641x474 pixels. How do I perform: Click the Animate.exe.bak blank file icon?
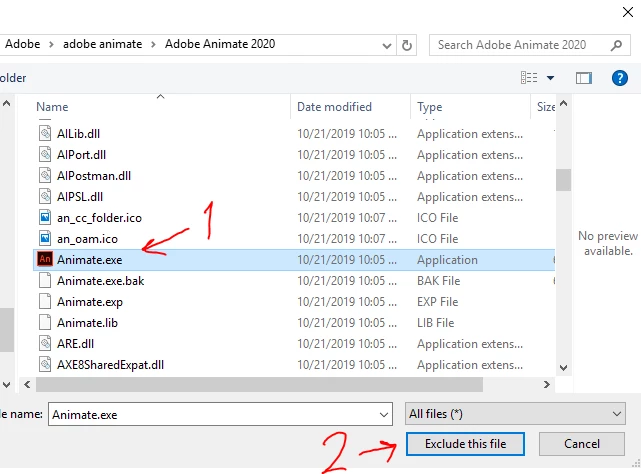(x=45, y=280)
